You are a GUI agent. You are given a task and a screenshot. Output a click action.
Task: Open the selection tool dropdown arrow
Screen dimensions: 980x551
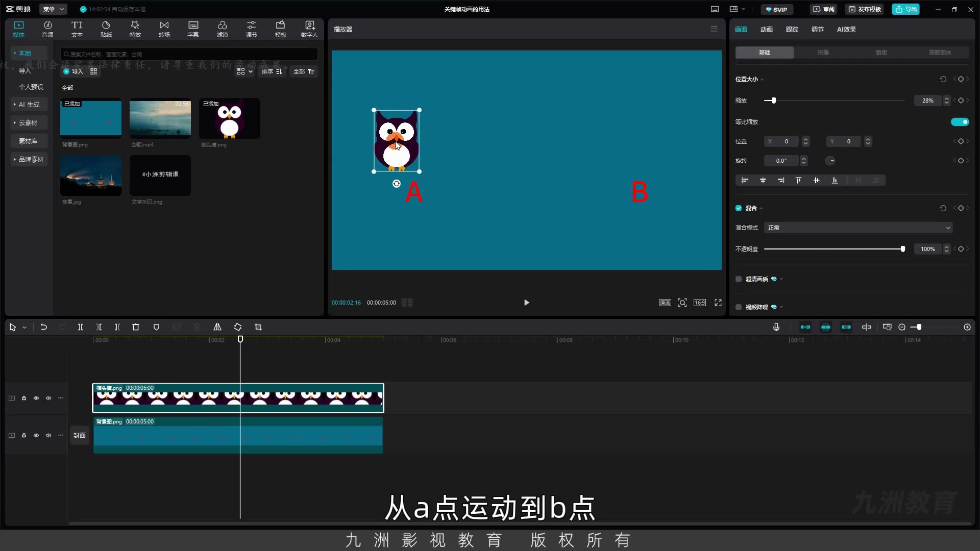click(x=24, y=328)
